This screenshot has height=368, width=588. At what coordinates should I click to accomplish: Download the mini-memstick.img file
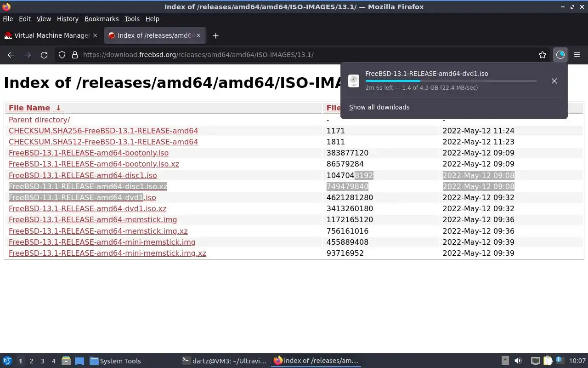coord(102,242)
